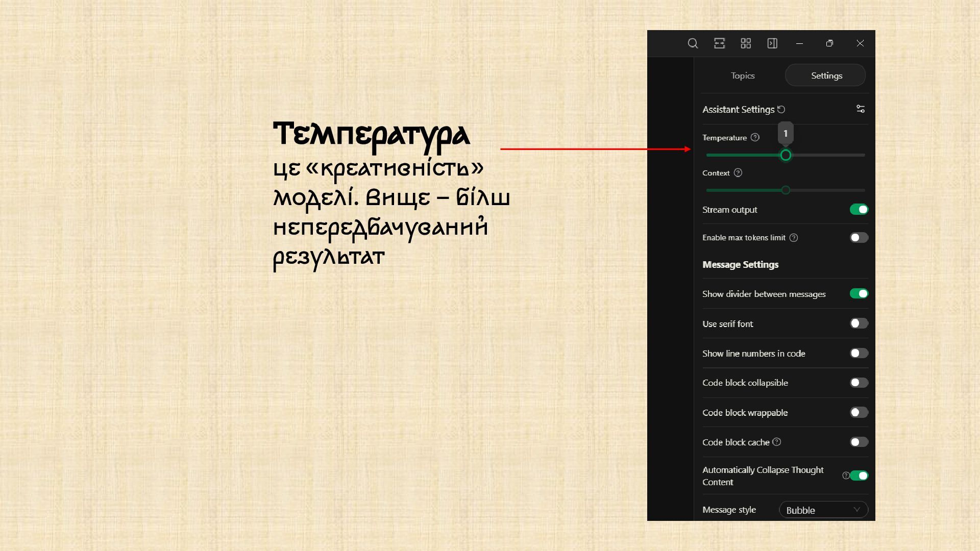This screenshot has height=551, width=980.
Task: Open the Message style Bubble dropdown
Action: (823, 510)
